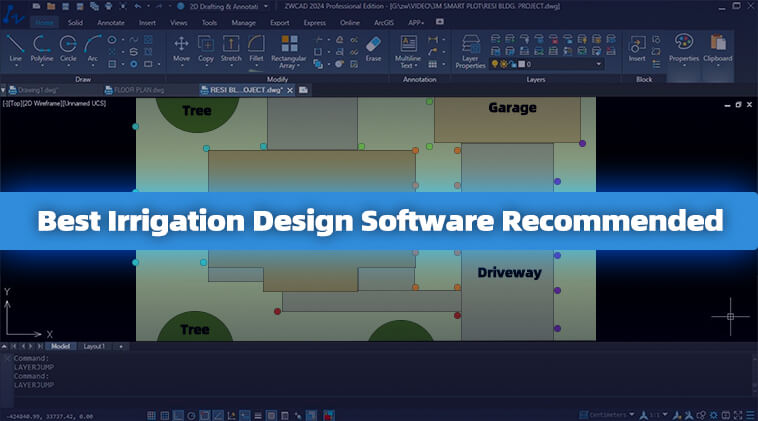Activate the Move tool
Viewport: 758px width, 421px height.
181,48
